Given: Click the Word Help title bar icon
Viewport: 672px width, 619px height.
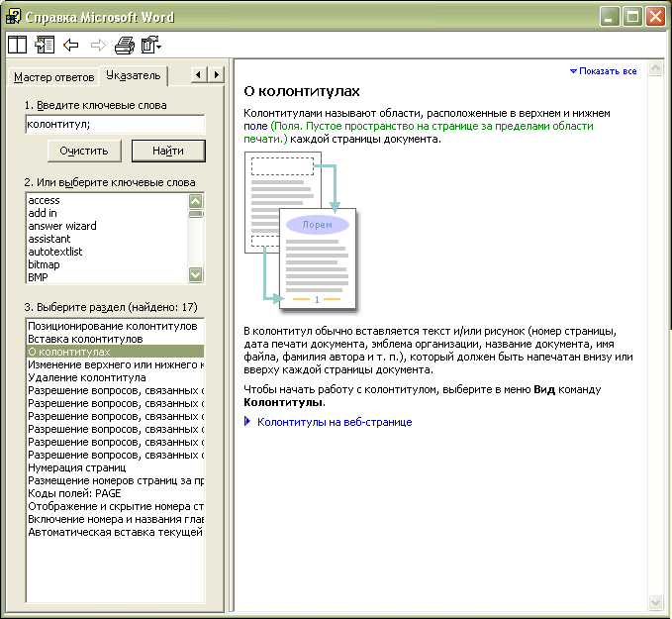Looking at the screenshot, I should (x=13, y=17).
